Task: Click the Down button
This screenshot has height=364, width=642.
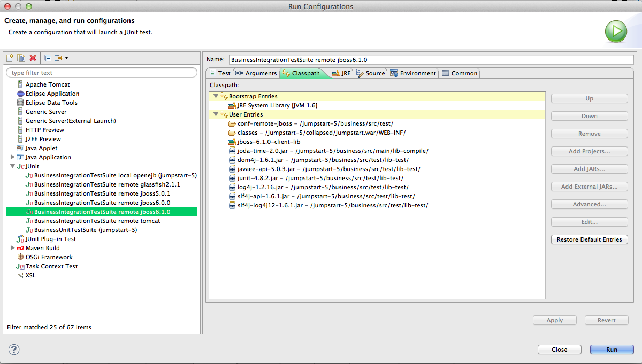Action: coord(589,116)
